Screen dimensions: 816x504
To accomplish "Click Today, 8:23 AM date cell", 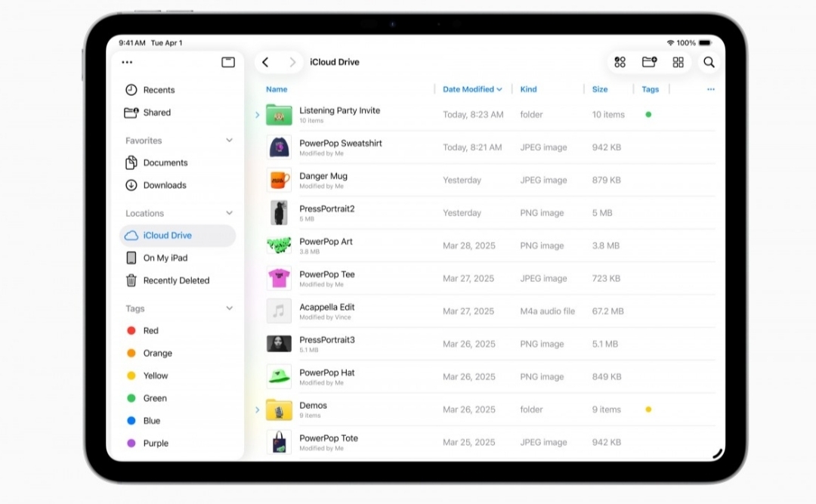I will 473,115.
